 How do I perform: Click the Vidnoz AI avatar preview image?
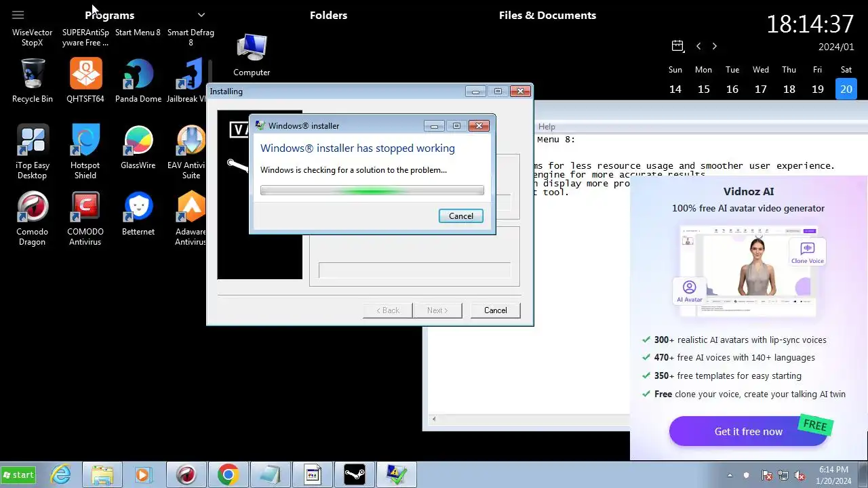749,270
